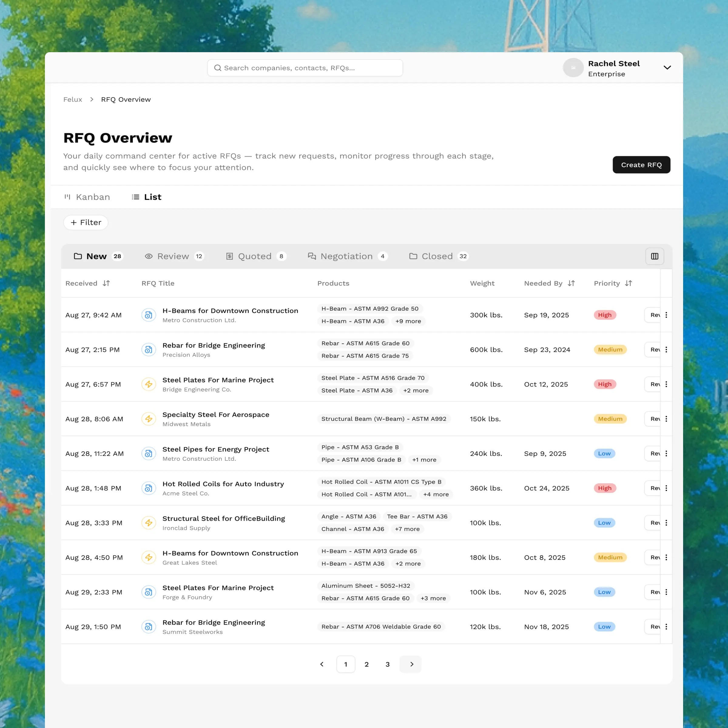Switch to the Kanban view

coord(87,197)
